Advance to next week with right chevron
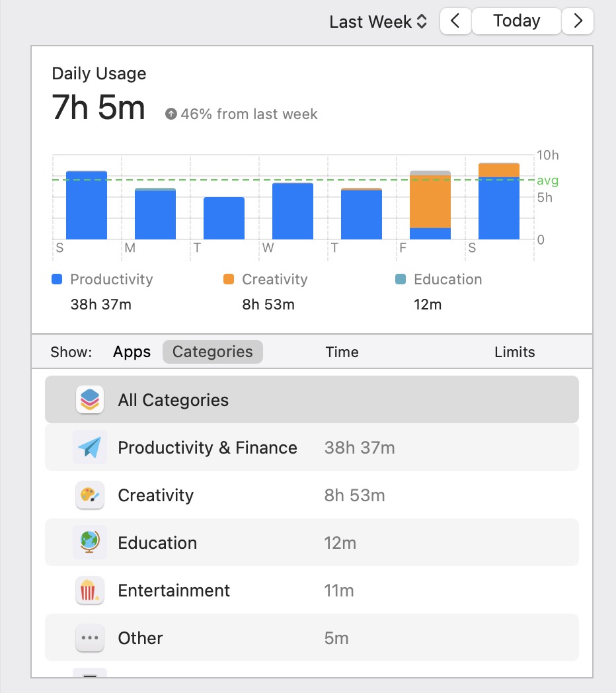The image size is (616, 693). pyautogui.click(x=578, y=21)
